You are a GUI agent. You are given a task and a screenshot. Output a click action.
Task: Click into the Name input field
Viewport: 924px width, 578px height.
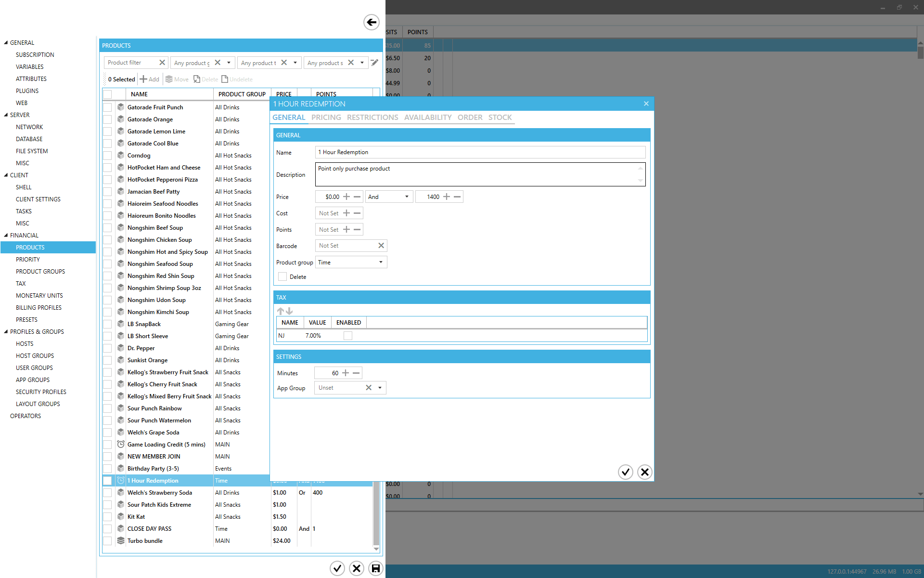pyautogui.click(x=480, y=152)
